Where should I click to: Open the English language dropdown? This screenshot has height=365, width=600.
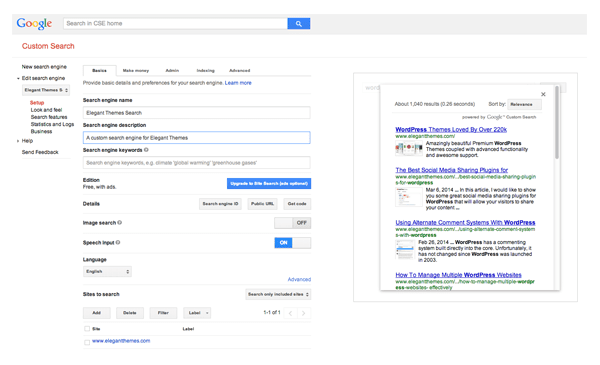pos(107,272)
